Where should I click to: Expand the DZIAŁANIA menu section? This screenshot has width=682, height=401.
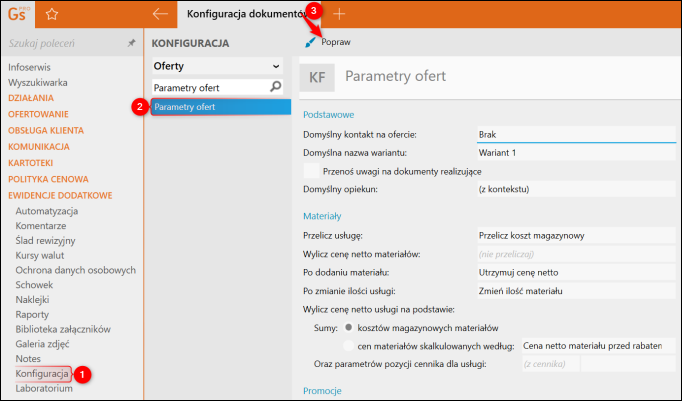31,98
